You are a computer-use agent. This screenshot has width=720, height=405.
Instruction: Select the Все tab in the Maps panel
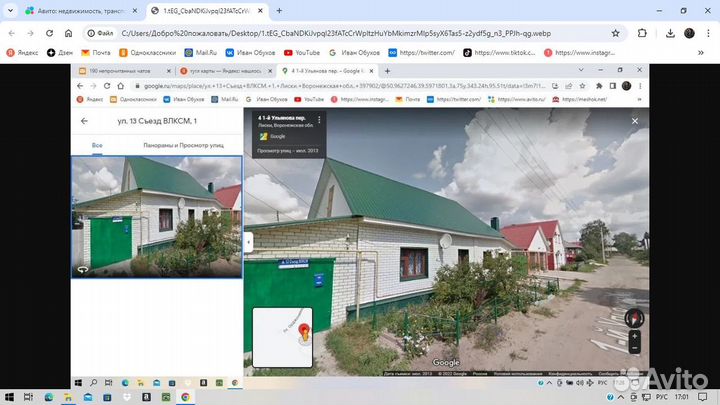point(97,145)
